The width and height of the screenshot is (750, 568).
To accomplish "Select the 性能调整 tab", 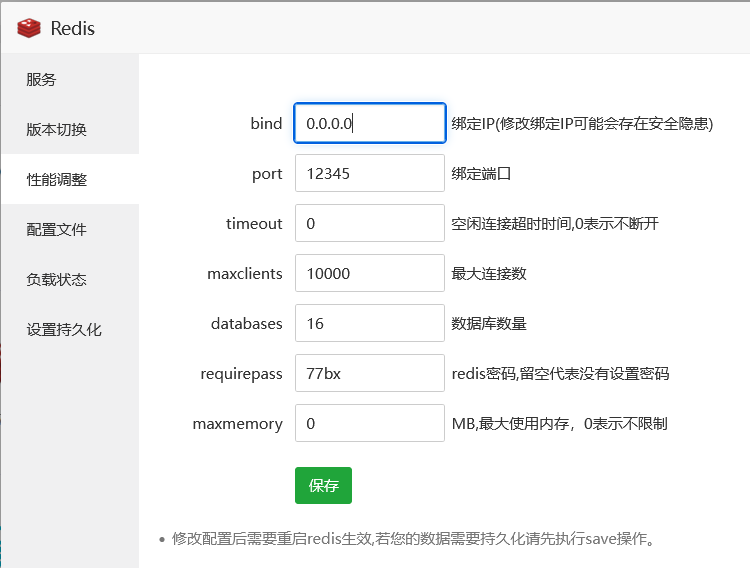I will click(70, 179).
